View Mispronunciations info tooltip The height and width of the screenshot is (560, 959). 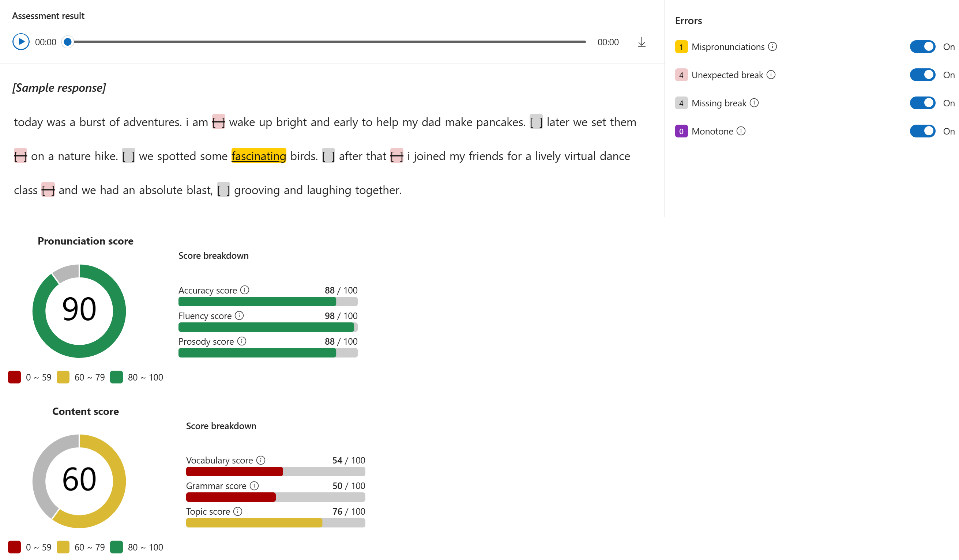pyautogui.click(x=772, y=46)
